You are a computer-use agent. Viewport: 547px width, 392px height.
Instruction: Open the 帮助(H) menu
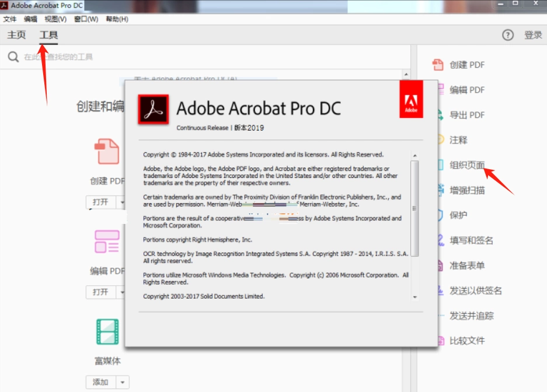tap(117, 19)
